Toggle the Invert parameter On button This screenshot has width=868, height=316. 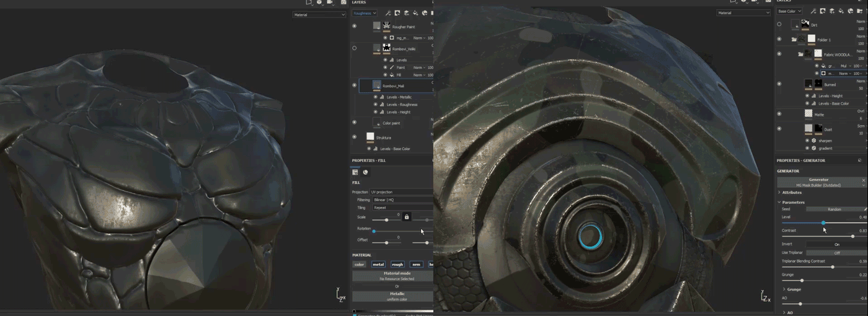pos(836,244)
